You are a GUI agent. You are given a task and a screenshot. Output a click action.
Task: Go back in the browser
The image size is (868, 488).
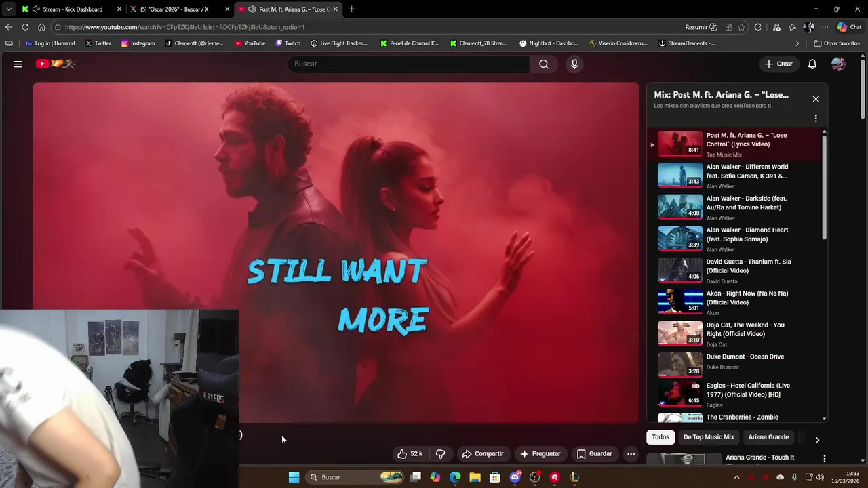click(8, 27)
